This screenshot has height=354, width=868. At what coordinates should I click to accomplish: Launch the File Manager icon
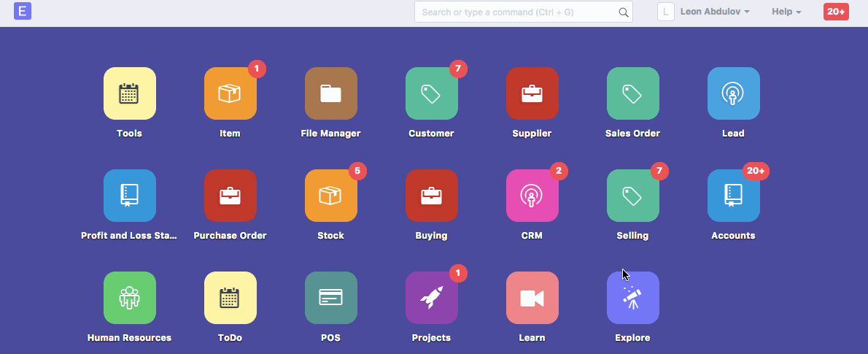point(330,93)
